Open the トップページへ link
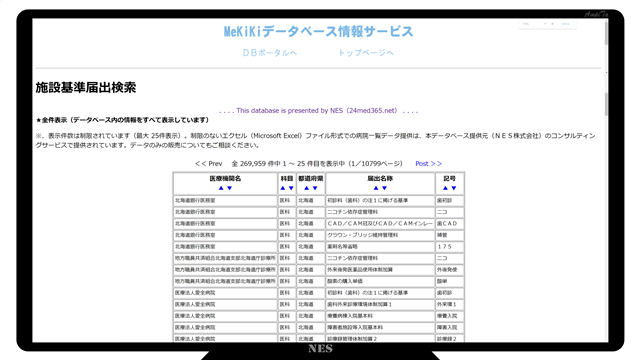 [366, 53]
